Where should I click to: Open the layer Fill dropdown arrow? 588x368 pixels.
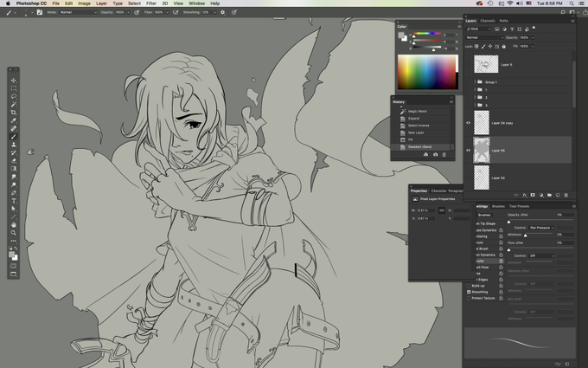coord(533,47)
